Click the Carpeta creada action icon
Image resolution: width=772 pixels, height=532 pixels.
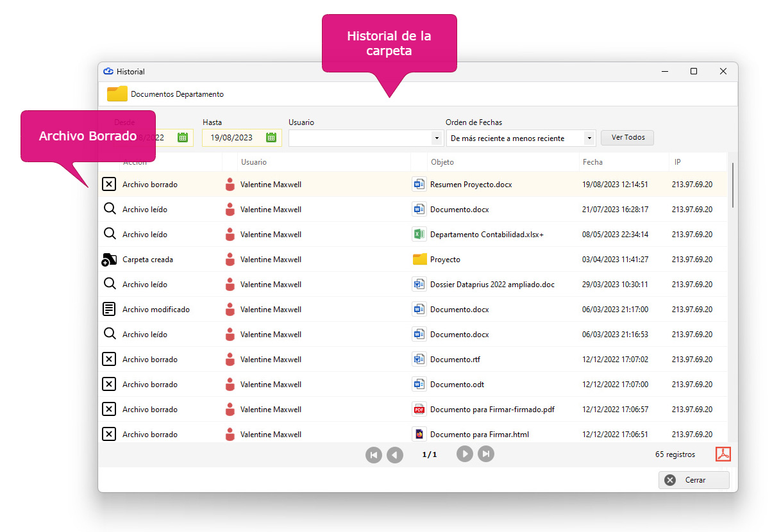(x=109, y=260)
